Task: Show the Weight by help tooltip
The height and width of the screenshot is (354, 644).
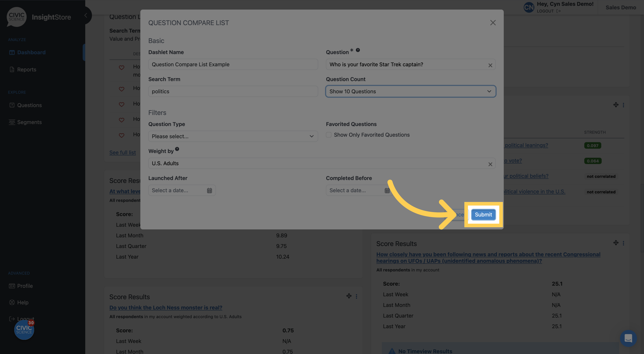Action: click(x=177, y=149)
